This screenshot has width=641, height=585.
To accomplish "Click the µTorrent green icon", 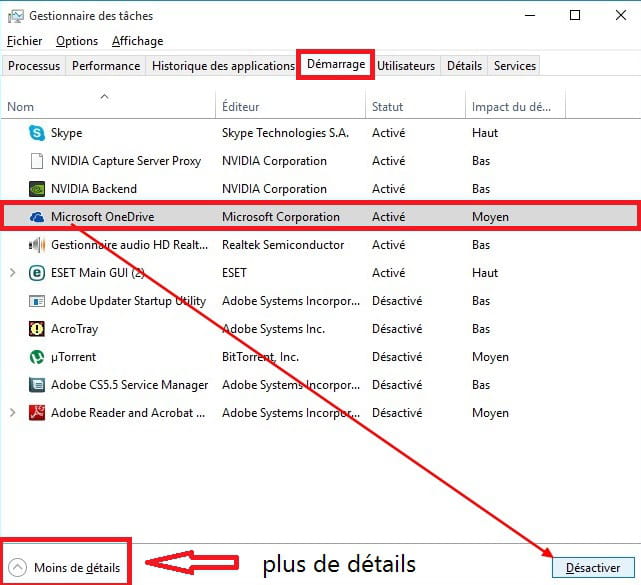I will (37, 357).
